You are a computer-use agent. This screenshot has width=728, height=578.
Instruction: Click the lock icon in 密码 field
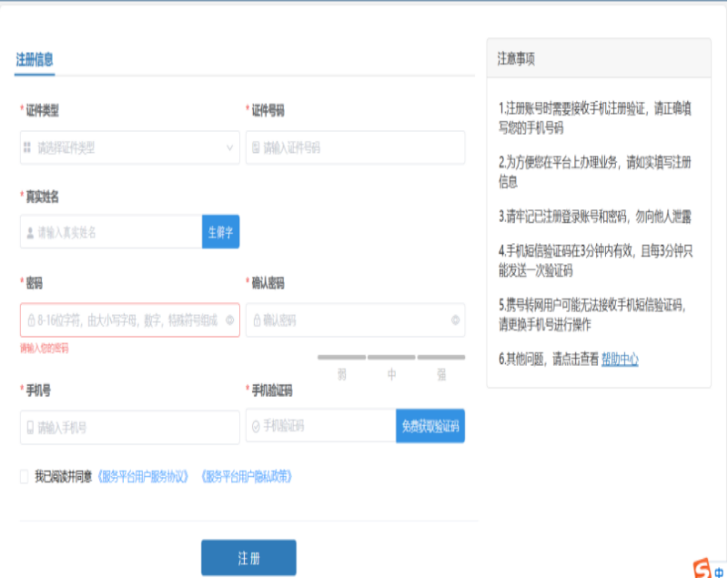pyautogui.click(x=31, y=320)
